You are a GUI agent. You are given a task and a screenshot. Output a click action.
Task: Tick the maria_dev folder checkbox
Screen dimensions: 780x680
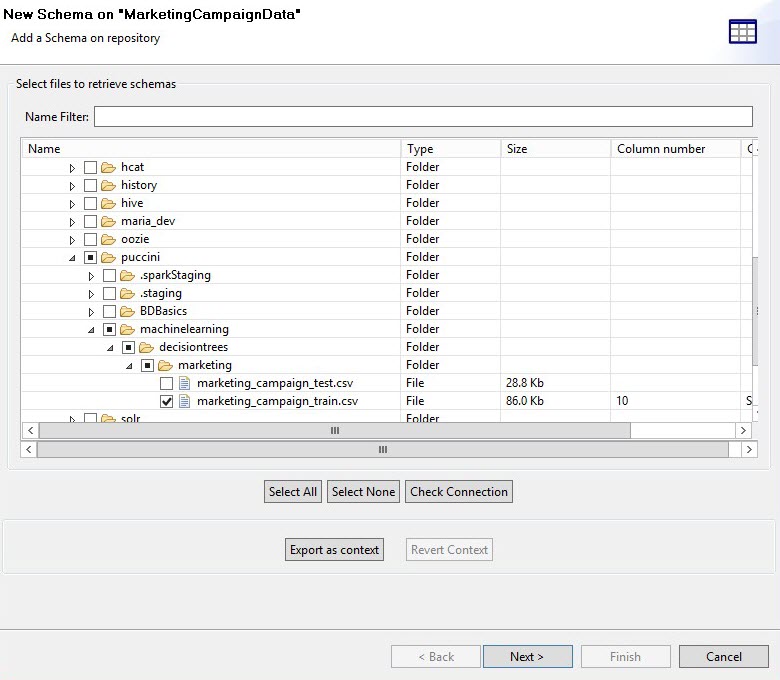point(90,221)
